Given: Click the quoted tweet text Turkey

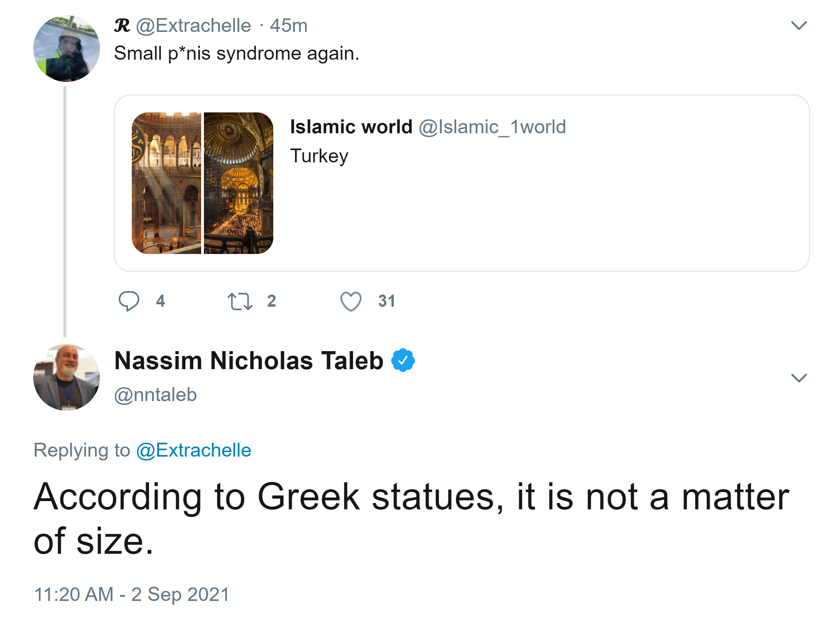Looking at the screenshot, I should [x=319, y=156].
